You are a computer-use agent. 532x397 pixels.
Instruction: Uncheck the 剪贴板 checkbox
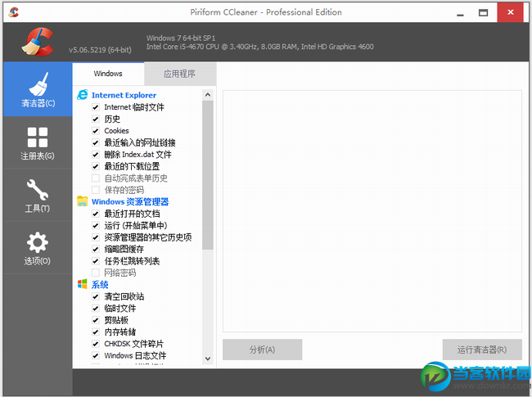96,320
